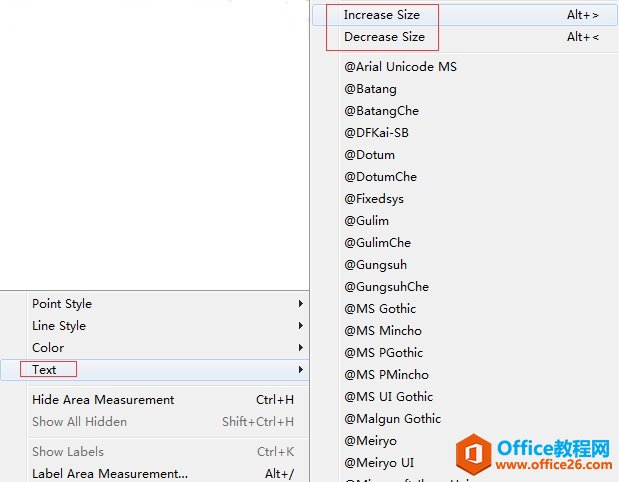619x482 pixels.
Task: Open the Point Style submenu
Action: pos(154,304)
